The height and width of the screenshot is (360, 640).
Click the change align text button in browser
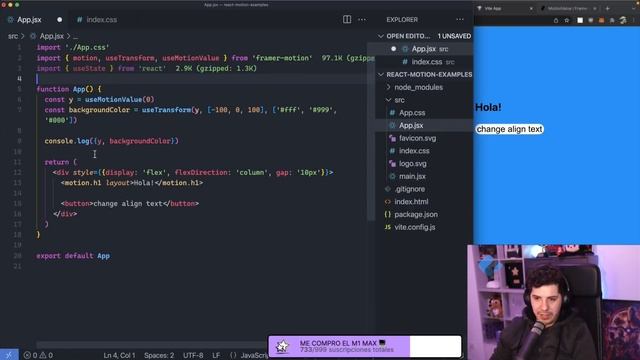[x=509, y=129]
